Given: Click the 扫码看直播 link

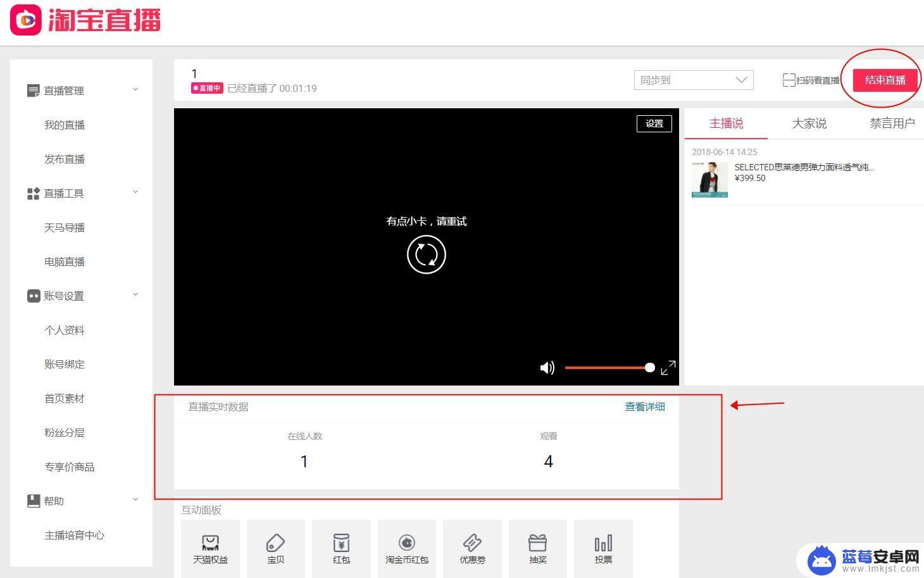Looking at the screenshot, I should click(x=818, y=80).
